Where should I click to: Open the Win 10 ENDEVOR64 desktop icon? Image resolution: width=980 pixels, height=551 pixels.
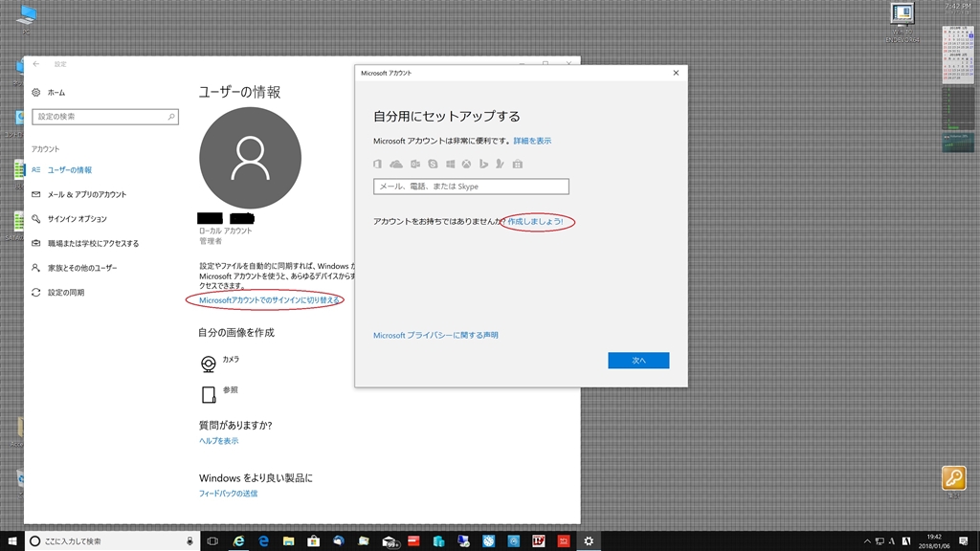tap(902, 23)
